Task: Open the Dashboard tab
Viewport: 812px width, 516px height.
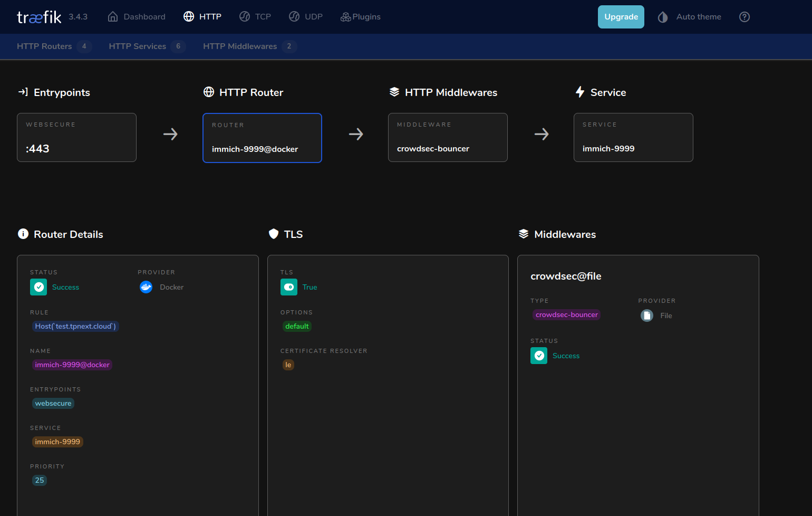Action: 137,17
